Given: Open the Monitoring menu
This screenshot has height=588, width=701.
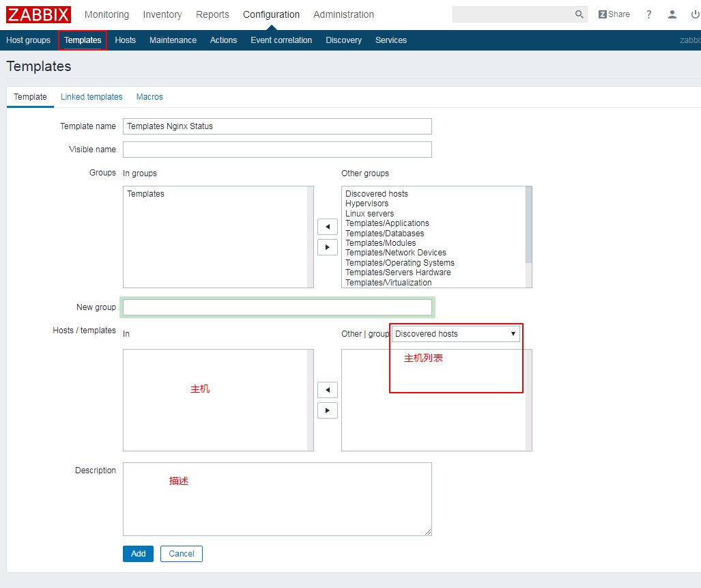Looking at the screenshot, I should pyautogui.click(x=106, y=14).
